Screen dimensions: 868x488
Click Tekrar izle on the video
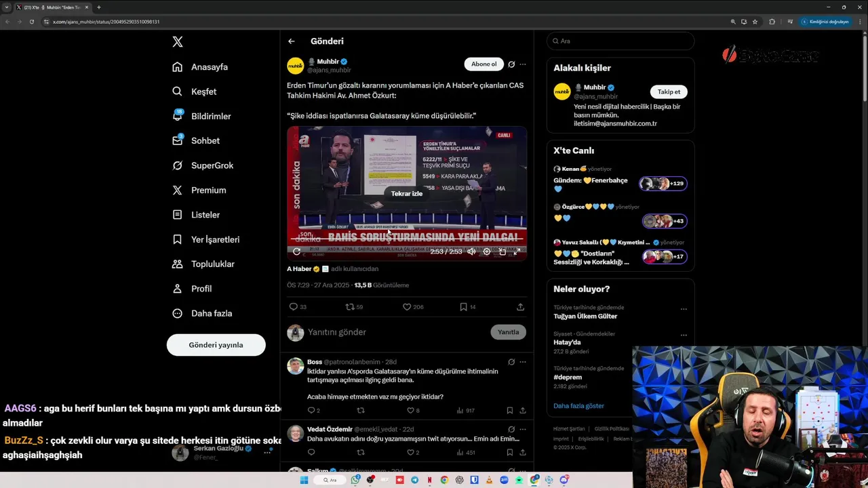407,194
